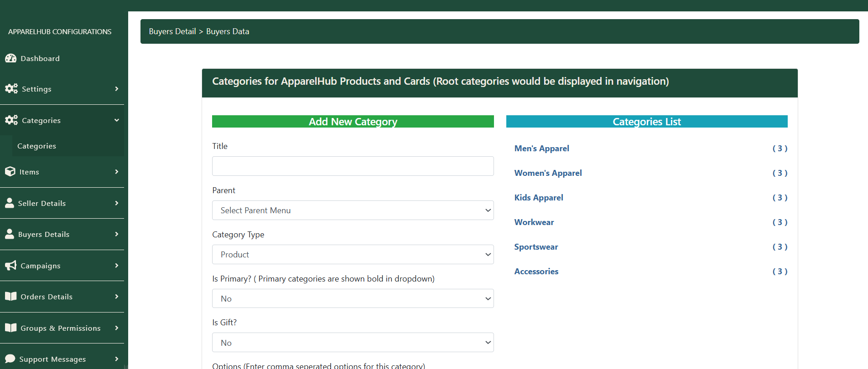Click the Items box icon
The image size is (868, 369).
[10, 171]
